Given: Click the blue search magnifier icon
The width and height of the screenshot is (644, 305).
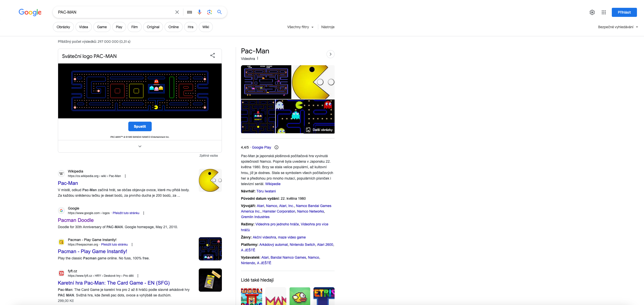Looking at the screenshot, I should [x=219, y=12].
